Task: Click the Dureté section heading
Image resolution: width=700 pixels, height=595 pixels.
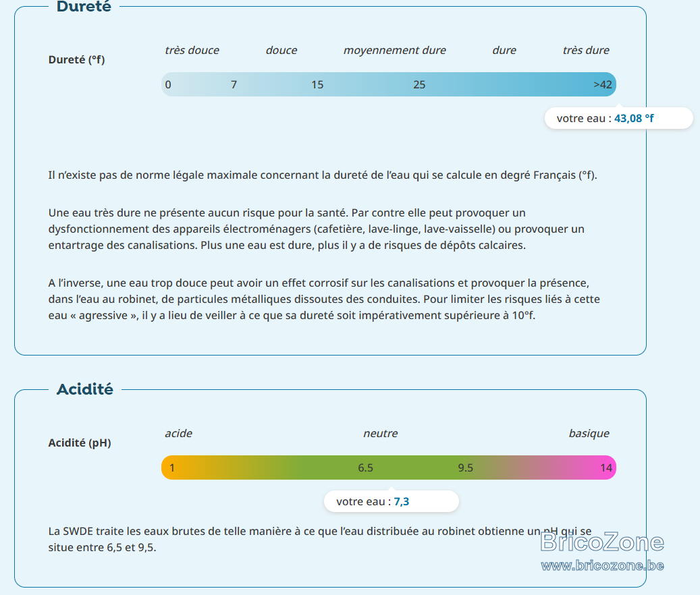Action: click(84, 6)
